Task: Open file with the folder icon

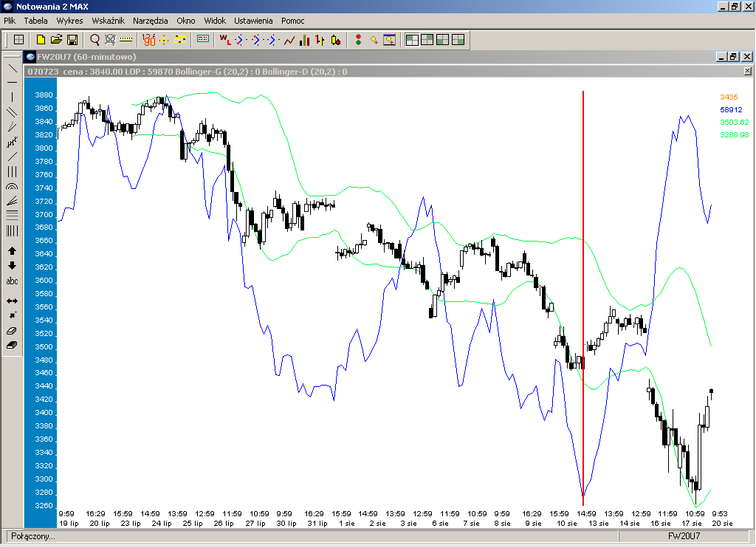Action: [56, 40]
